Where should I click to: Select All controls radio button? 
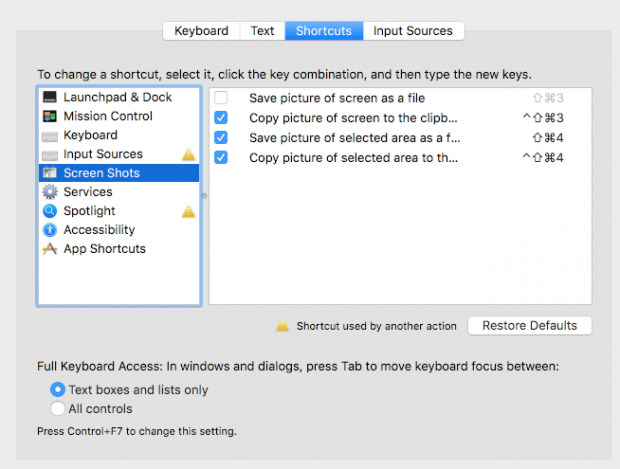tap(58, 408)
